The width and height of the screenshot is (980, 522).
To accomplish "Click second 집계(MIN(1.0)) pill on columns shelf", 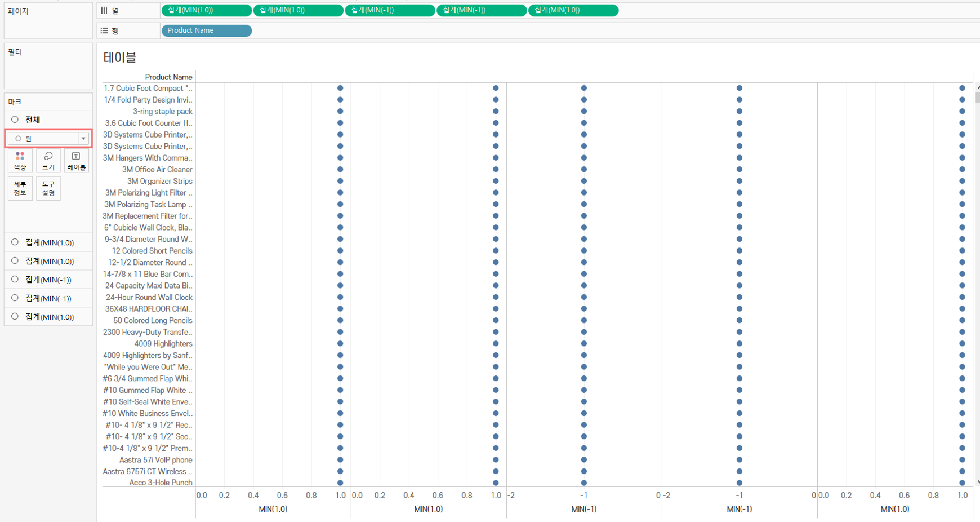I will click(298, 10).
